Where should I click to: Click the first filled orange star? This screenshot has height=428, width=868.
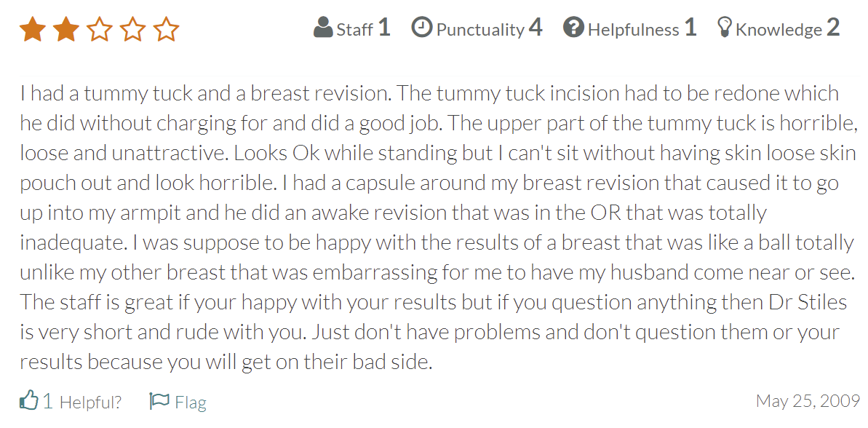(x=32, y=29)
